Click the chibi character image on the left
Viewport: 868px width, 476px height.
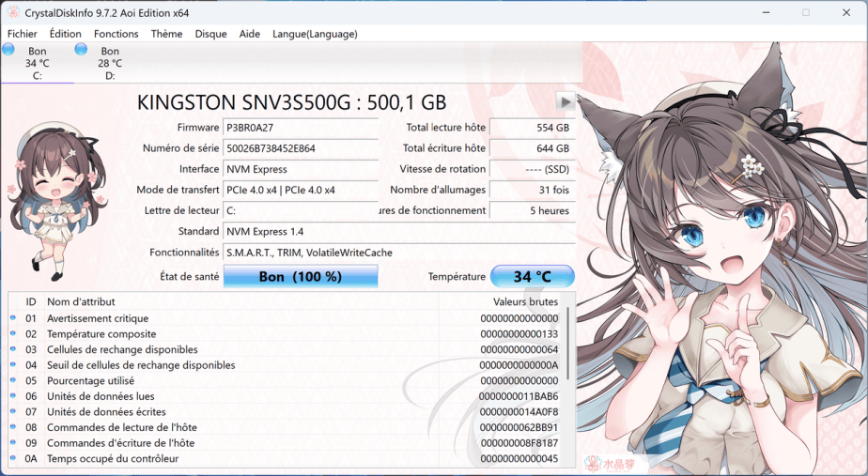[57, 202]
